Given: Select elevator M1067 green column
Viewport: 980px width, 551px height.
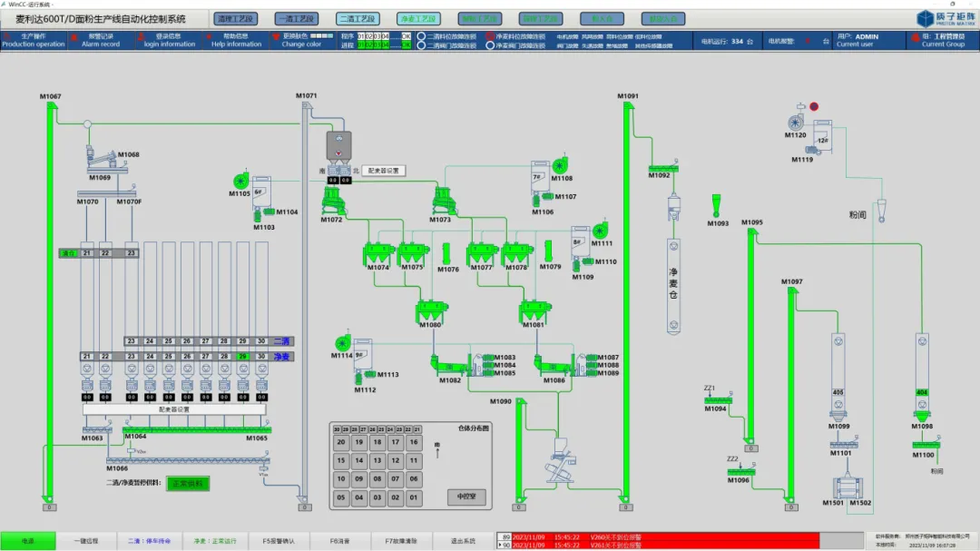Looking at the screenshot, I should [x=50, y=301].
